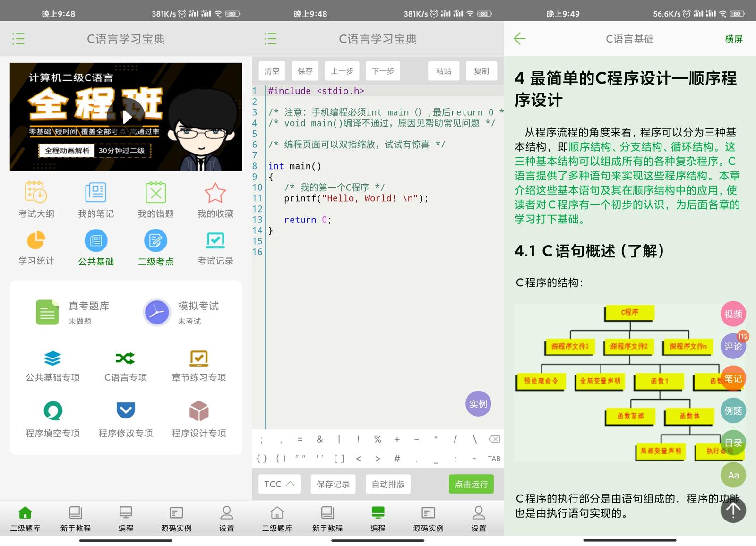The image size is (756, 546).
Task: Toggle 横屏 landscape mode
Action: 733,39
